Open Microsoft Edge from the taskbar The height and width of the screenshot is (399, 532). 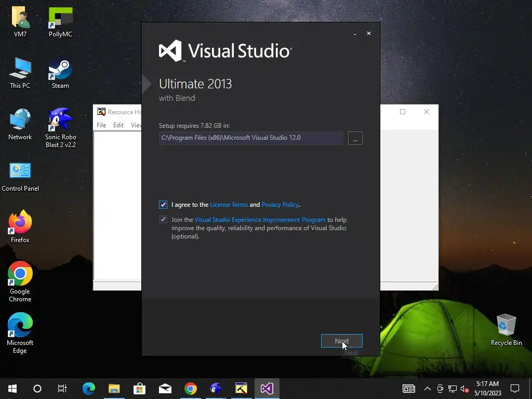click(89, 389)
